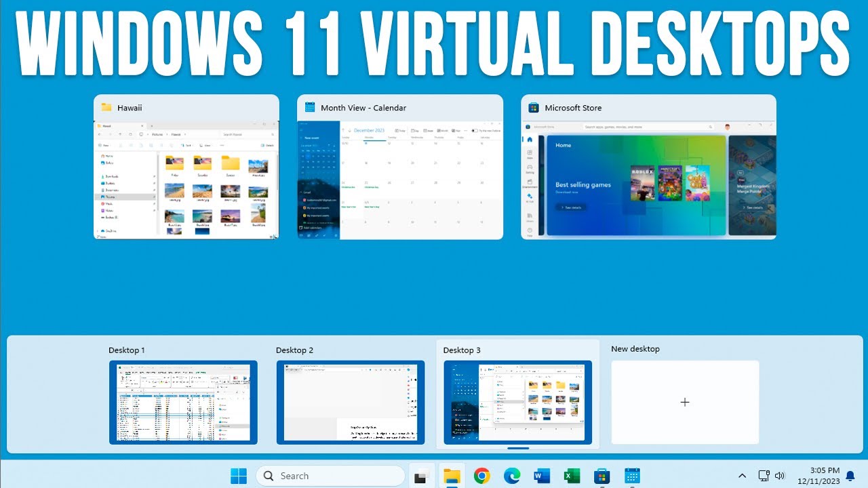Open Library in Microsoft Store sidebar

[x=530, y=218]
